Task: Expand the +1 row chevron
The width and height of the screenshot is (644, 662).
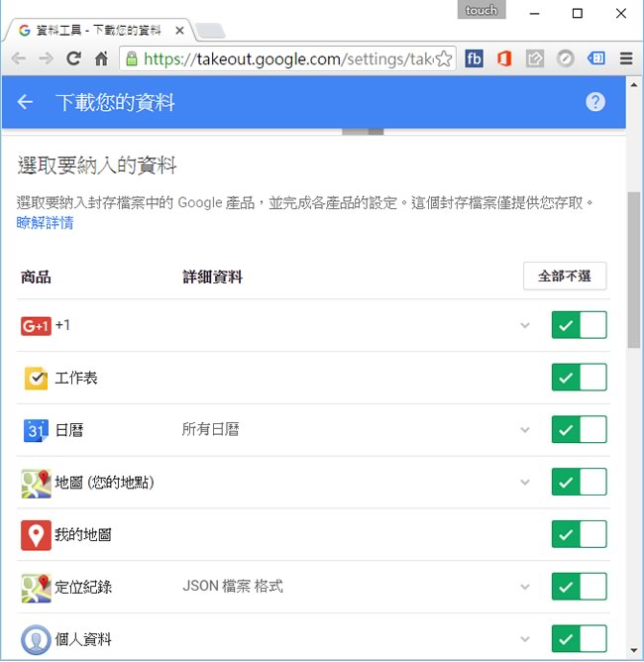Action: tap(525, 325)
